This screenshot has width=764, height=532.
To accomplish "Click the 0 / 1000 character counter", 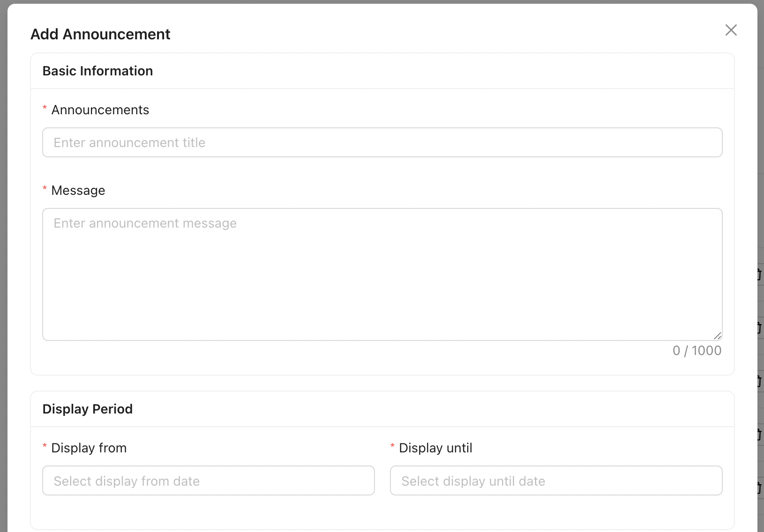I will click(x=697, y=350).
